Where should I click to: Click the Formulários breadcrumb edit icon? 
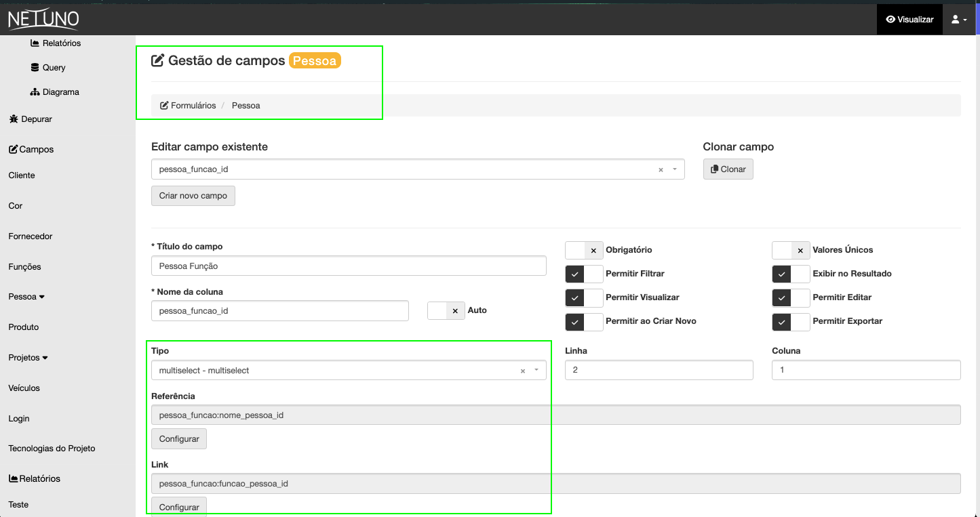(x=163, y=105)
